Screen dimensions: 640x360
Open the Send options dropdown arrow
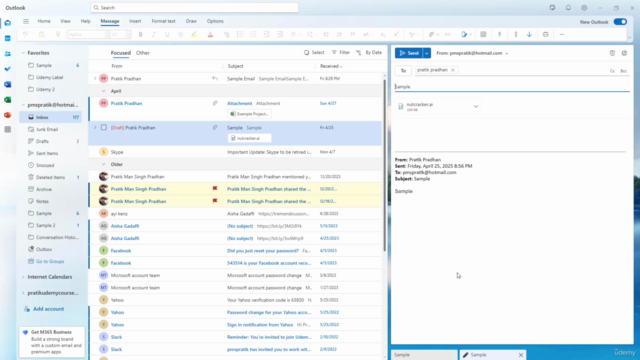point(427,53)
